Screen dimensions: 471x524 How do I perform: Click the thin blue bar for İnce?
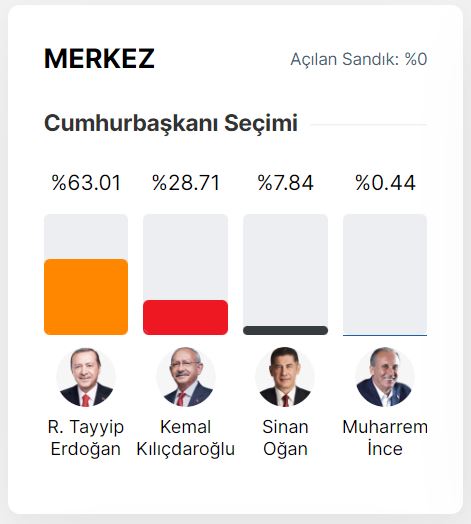point(385,335)
